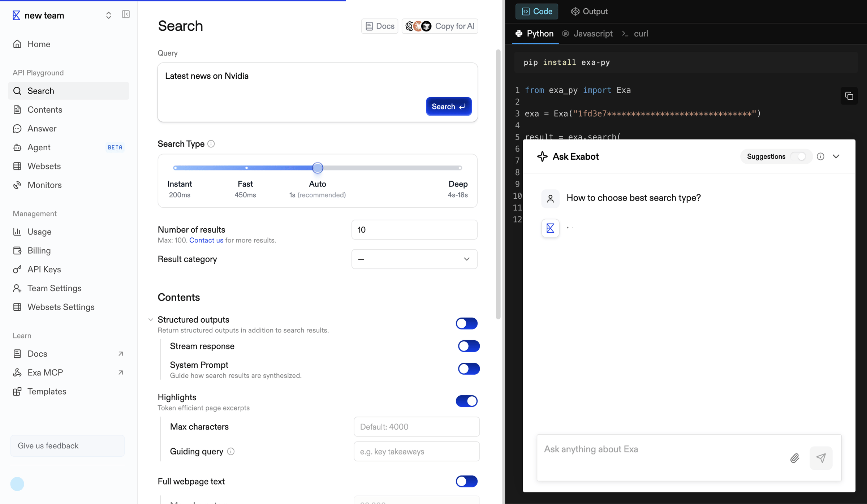The height and width of the screenshot is (504, 867).
Task: Switch to the Code tab
Action: tap(537, 12)
